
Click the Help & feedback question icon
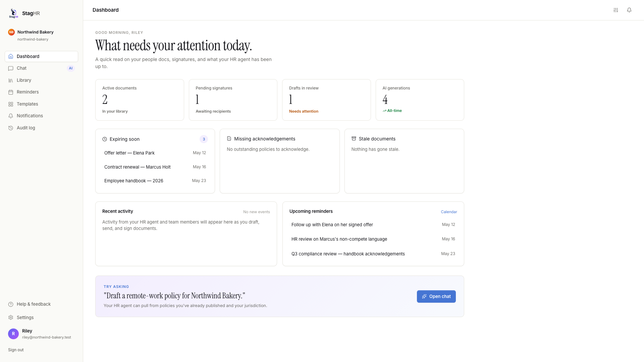point(11,304)
